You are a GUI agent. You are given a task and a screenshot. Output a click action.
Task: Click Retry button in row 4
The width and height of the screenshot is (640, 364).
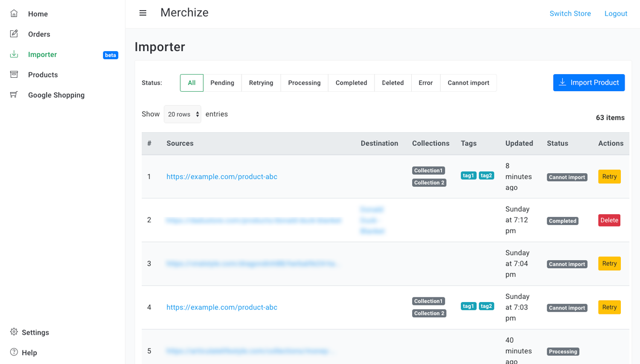point(610,307)
